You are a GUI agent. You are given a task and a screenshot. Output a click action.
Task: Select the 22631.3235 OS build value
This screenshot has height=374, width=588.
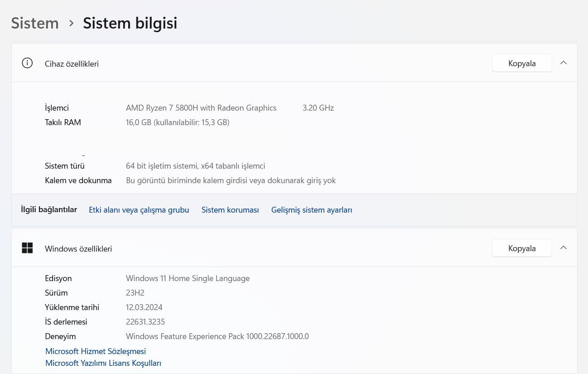(145, 322)
